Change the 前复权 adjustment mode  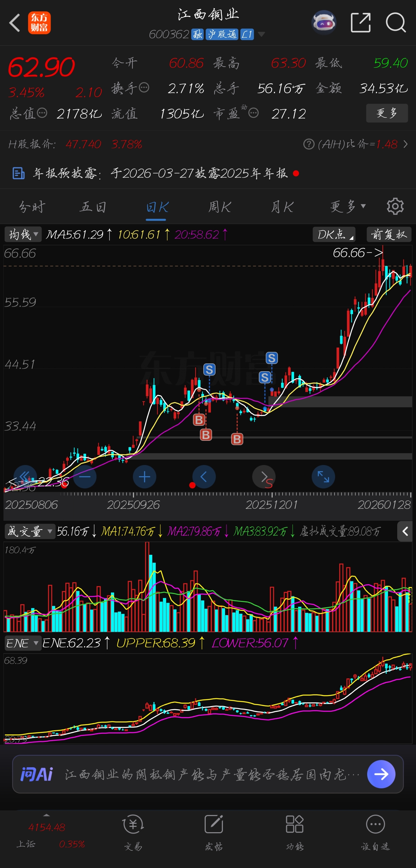(389, 234)
